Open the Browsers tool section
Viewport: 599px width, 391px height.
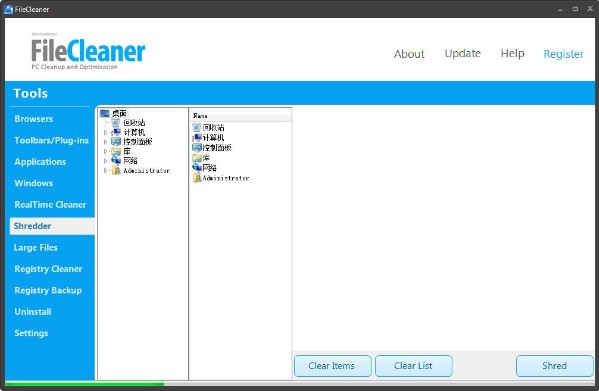click(34, 119)
